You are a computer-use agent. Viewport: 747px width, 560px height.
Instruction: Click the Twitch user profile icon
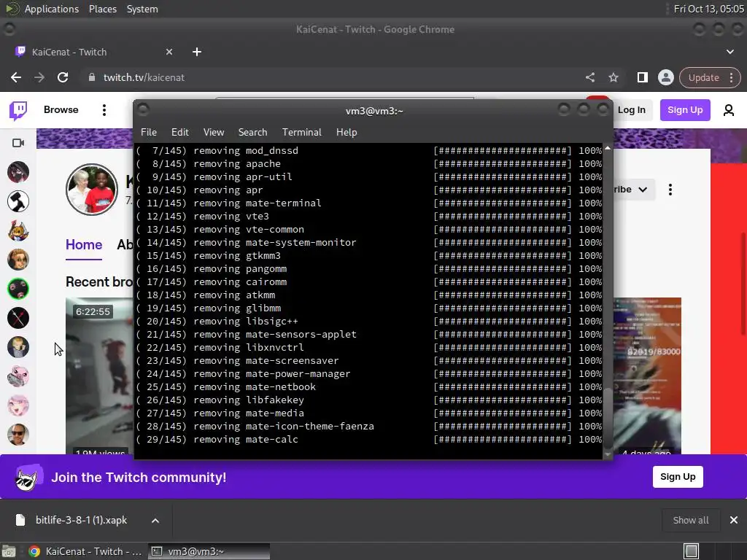click(729, 110)
